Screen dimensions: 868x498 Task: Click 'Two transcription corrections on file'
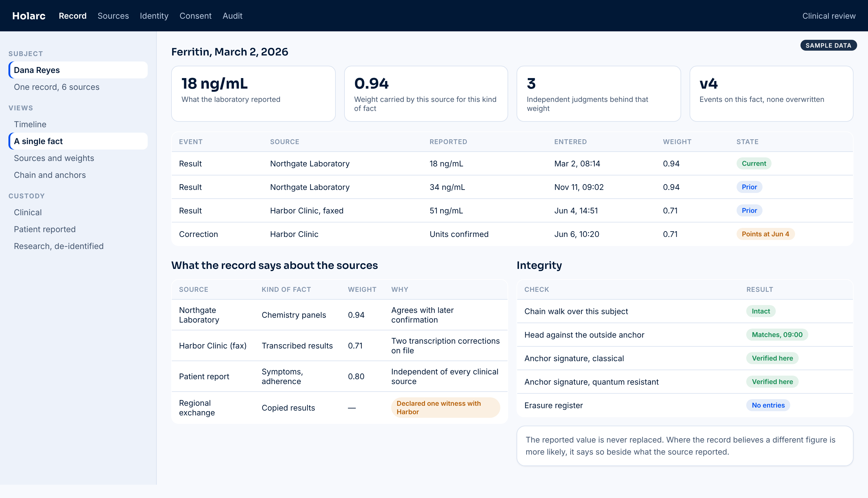coord(445,346)
